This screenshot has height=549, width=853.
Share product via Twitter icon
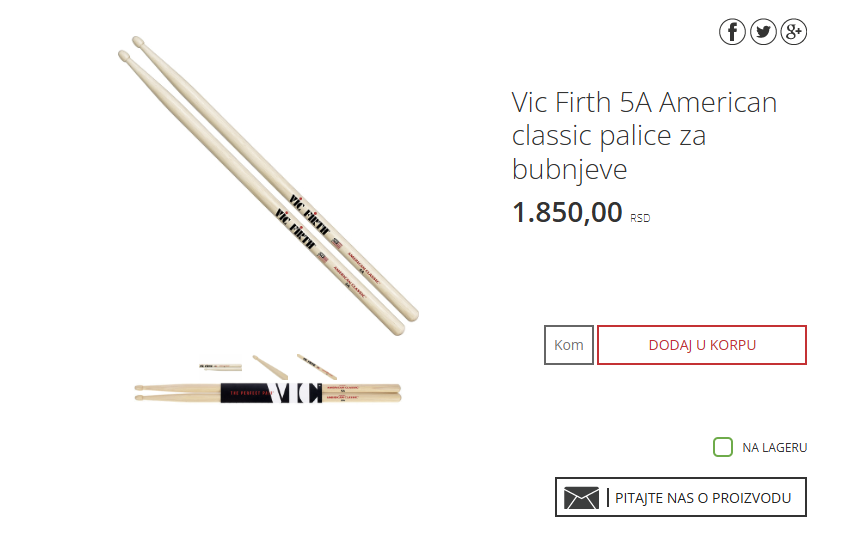click(763, 32)
